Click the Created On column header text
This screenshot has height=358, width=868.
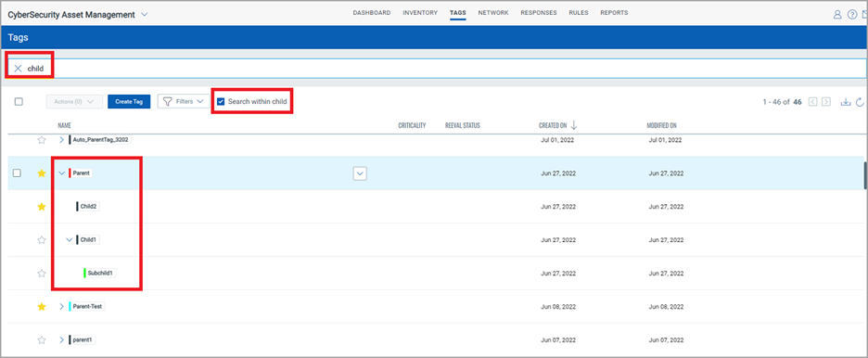pyautogui.click(x=553, y=125)
